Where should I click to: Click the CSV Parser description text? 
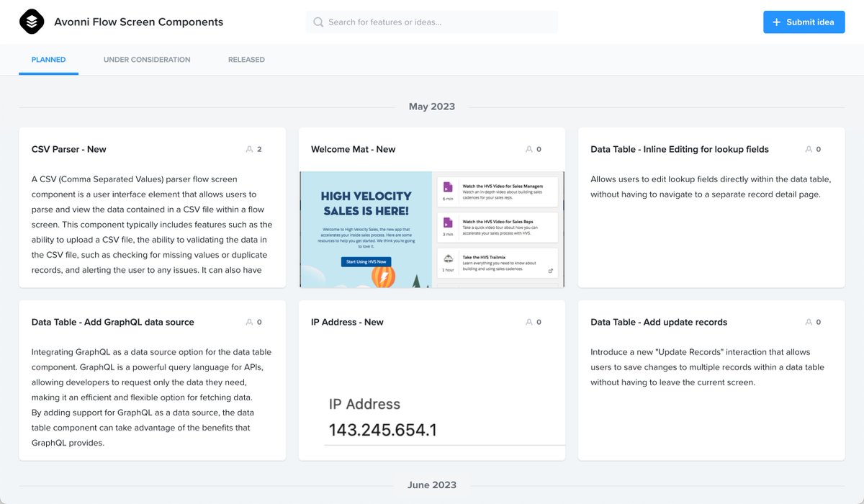(152, 225)
